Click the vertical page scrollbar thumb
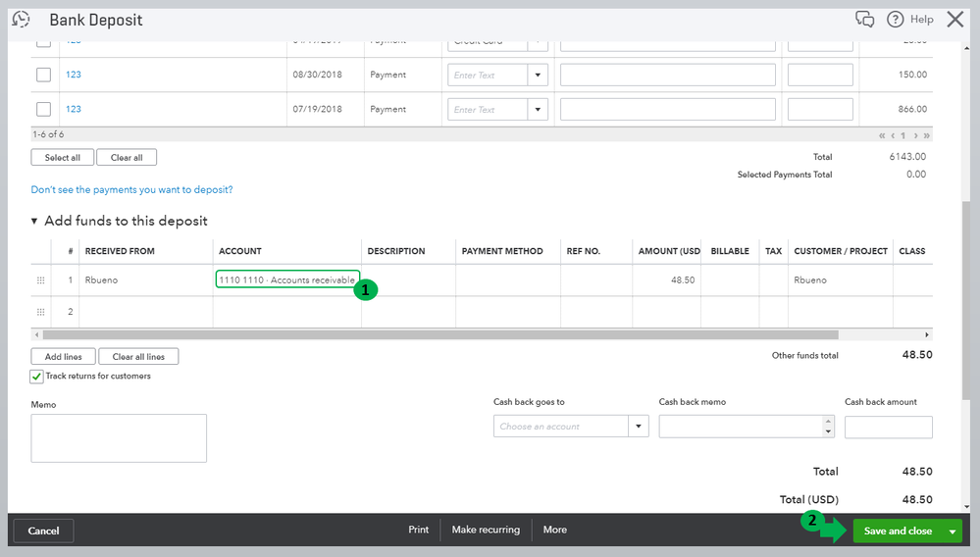980x557 pixels. (x=966, y=300)
